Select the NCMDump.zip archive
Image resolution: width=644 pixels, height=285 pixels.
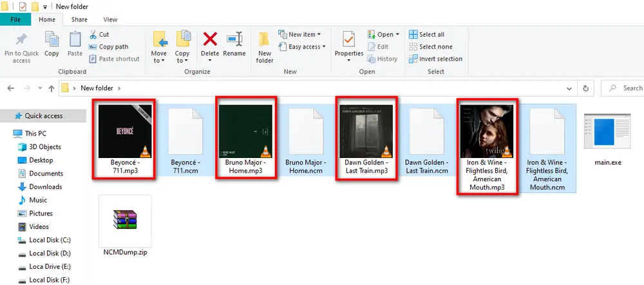[x=125, y=226]
